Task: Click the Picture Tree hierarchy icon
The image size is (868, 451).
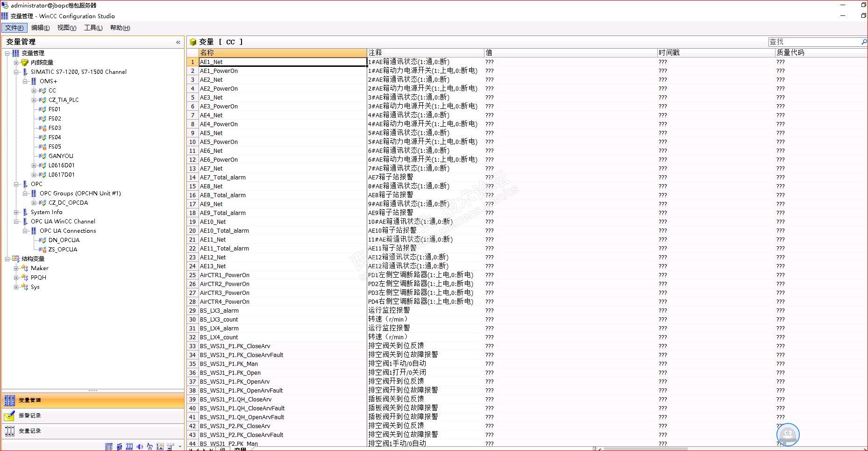Action: point(150,447)
